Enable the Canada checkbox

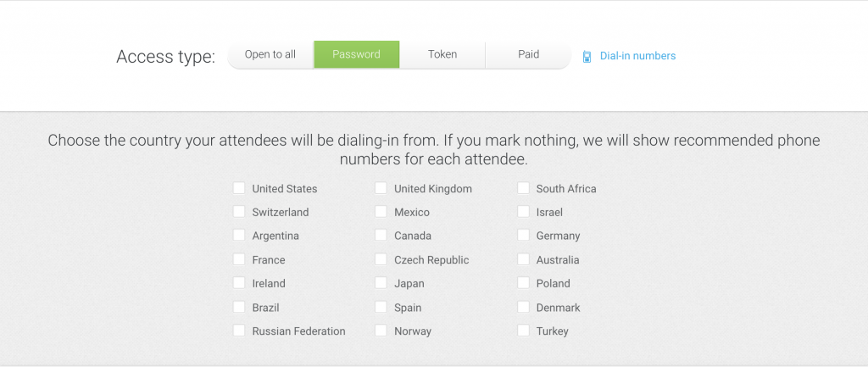tap(381, 236)
